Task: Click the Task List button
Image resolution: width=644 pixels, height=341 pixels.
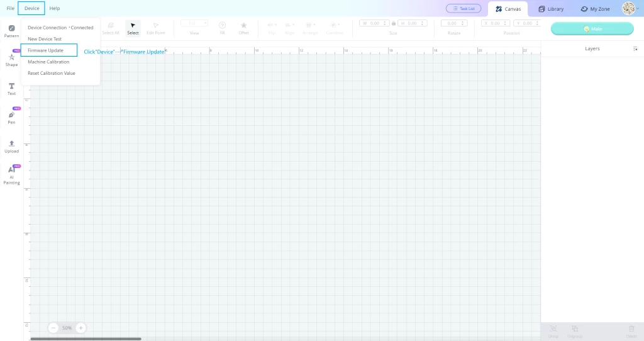Action: (x=464, y=9)
